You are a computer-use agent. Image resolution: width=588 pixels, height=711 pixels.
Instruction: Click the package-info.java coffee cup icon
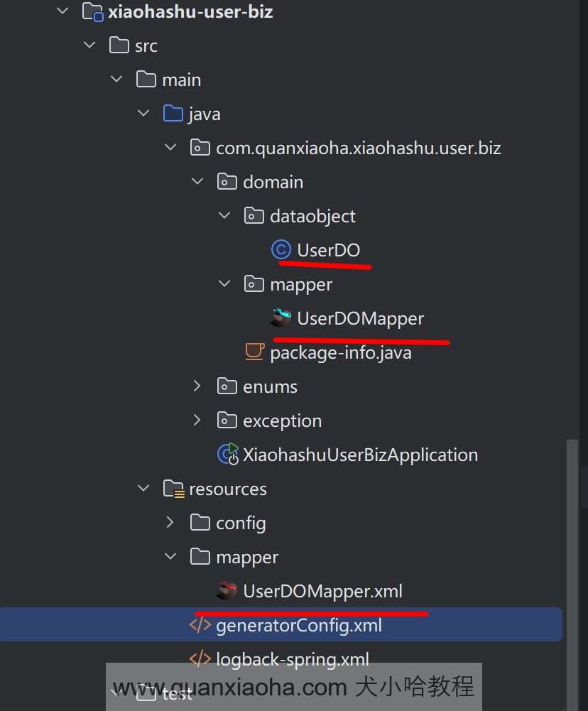coord(254,352)
